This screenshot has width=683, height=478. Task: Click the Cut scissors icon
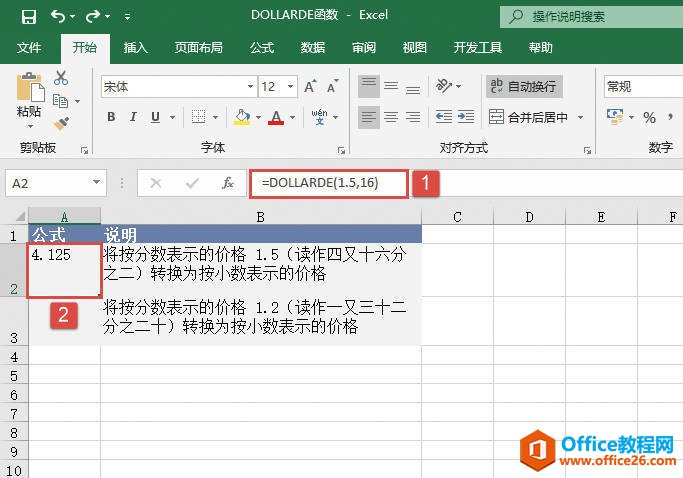(x=61, y=78)
